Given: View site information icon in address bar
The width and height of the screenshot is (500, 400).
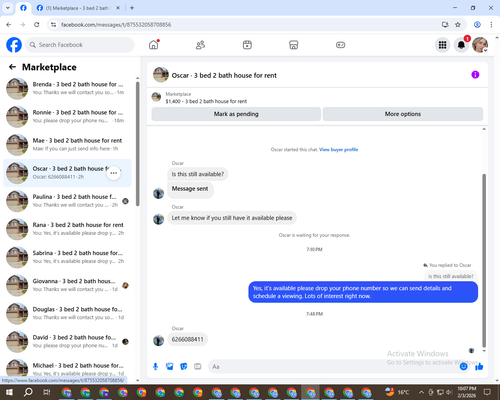Looking at the screenshot, I should [x=53, y=24].
